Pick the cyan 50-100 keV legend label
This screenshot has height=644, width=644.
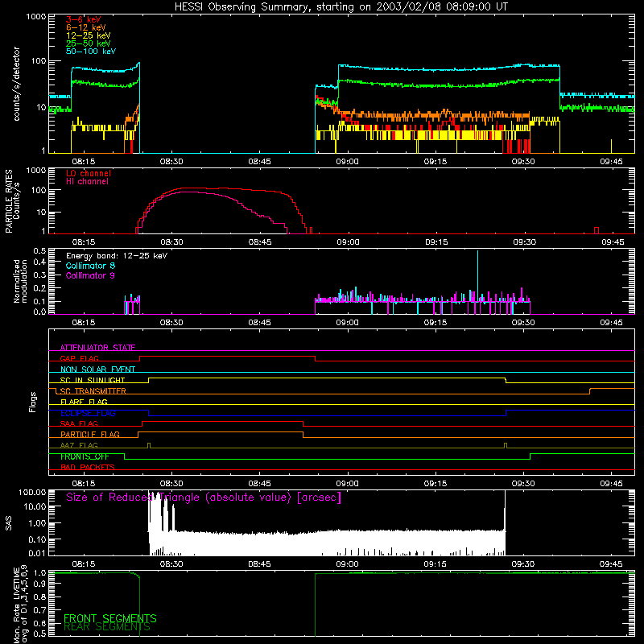coord(91,52)
